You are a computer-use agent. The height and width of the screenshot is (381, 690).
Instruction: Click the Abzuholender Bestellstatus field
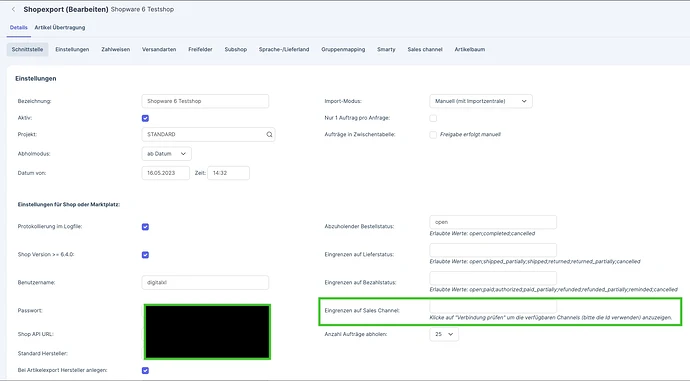[x=493, y=222]
